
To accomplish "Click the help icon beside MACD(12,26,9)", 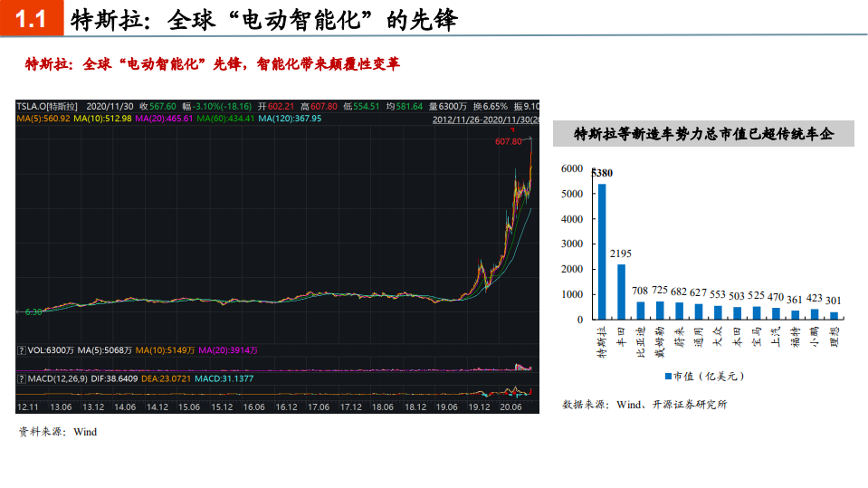I will (22, 378).
